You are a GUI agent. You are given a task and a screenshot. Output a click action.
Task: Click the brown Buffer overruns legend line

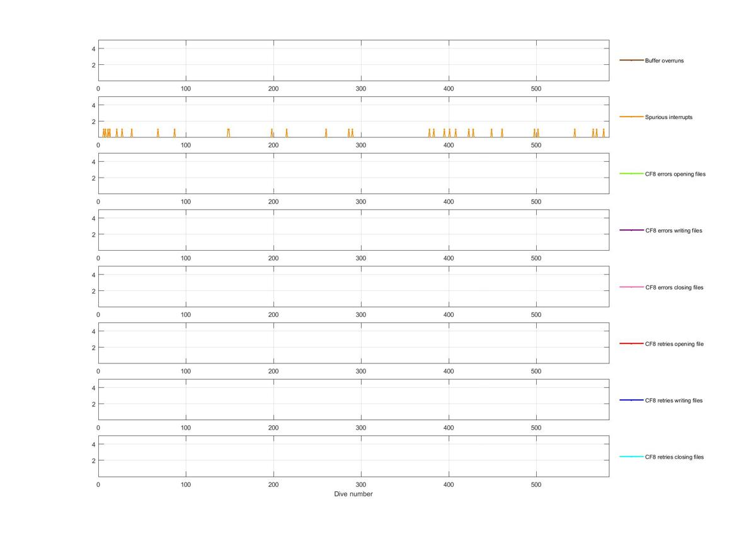tap(631, 60)
